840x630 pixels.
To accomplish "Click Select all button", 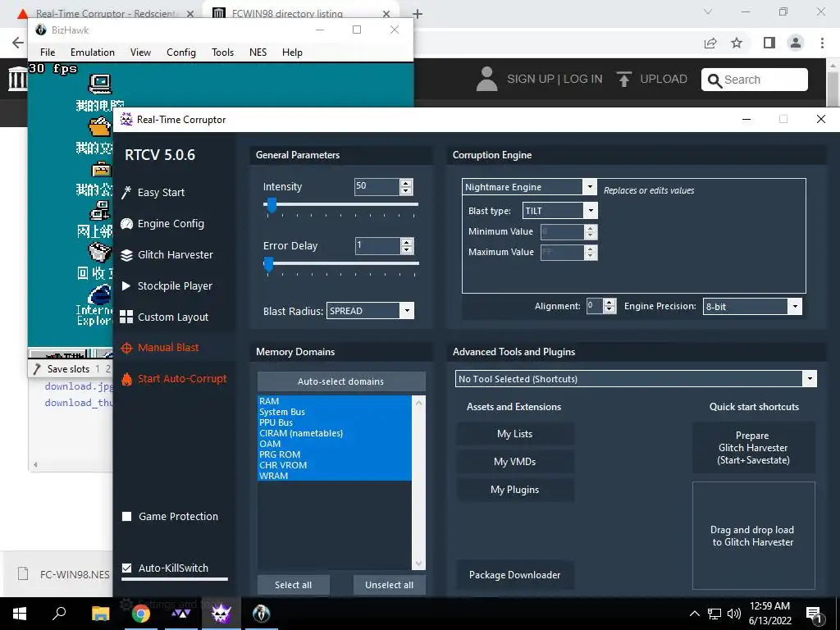I will point(293,585).
